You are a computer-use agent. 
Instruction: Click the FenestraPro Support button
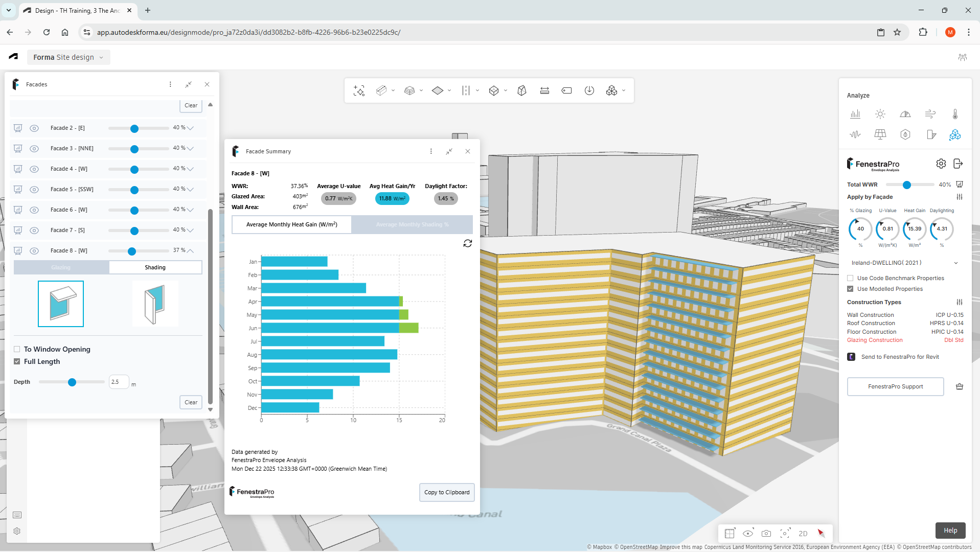coord(896,386)
